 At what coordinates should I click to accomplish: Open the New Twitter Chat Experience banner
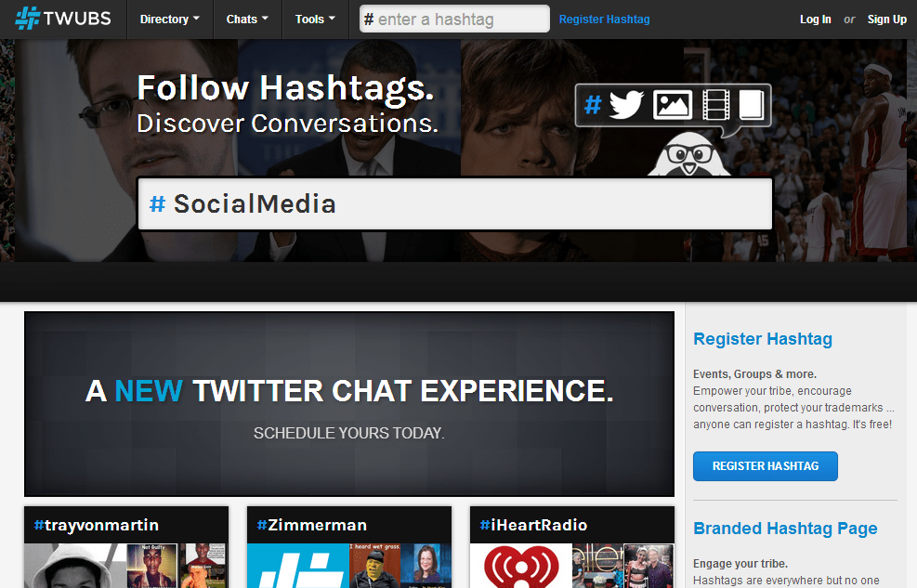pyautogui.click(x=349, y=404)
